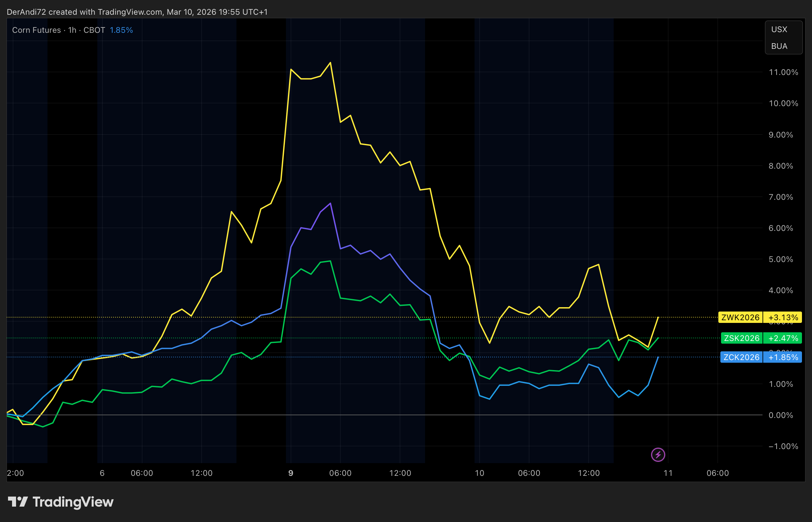Click the 11.00% price axis label
This screenshot has width=812, height=522.
coord(783,72)
